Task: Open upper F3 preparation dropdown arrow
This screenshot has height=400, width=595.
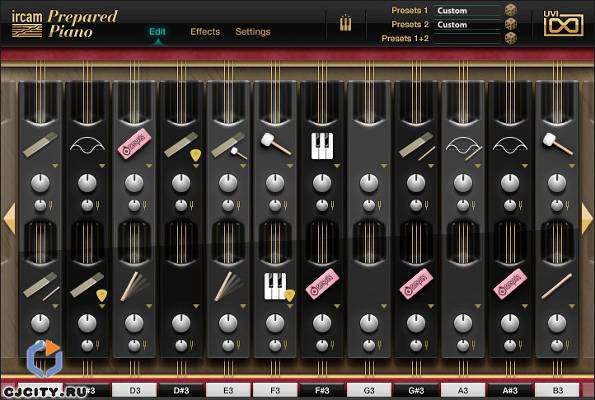Action: pos(290,166)
